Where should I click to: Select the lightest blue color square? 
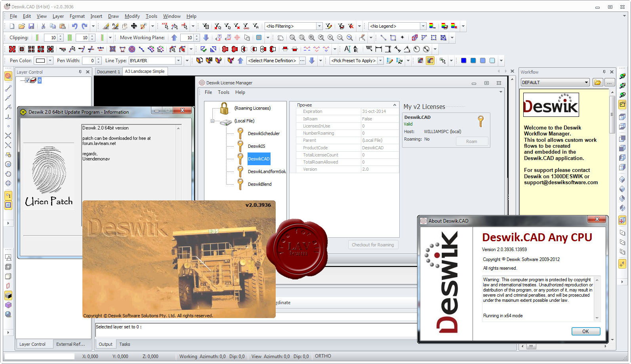492,61
